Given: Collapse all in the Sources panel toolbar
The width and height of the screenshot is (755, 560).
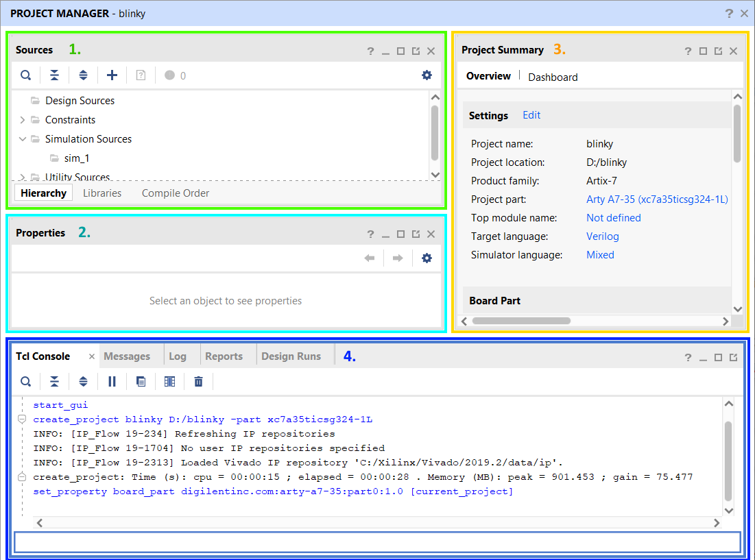Looking at the screenshot, I should coord(54,75).
